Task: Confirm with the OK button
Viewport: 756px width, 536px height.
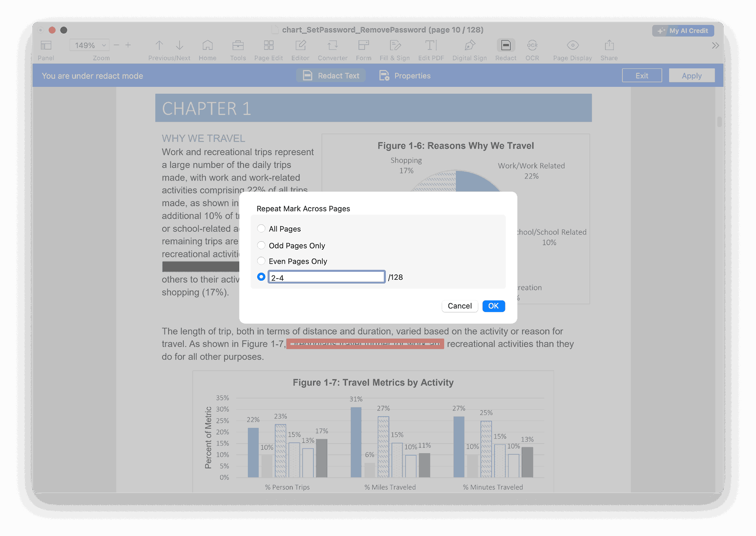Action: 493,306
